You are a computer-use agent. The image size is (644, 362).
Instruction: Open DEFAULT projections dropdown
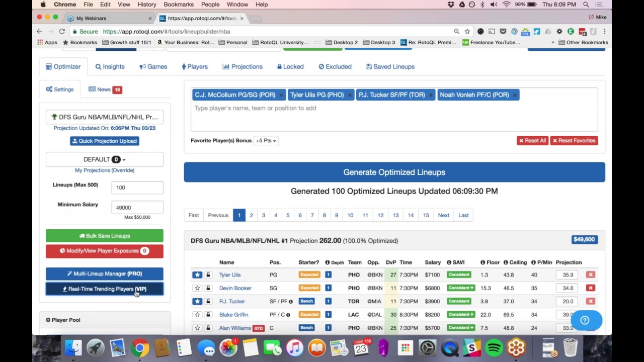pos(105,159)
